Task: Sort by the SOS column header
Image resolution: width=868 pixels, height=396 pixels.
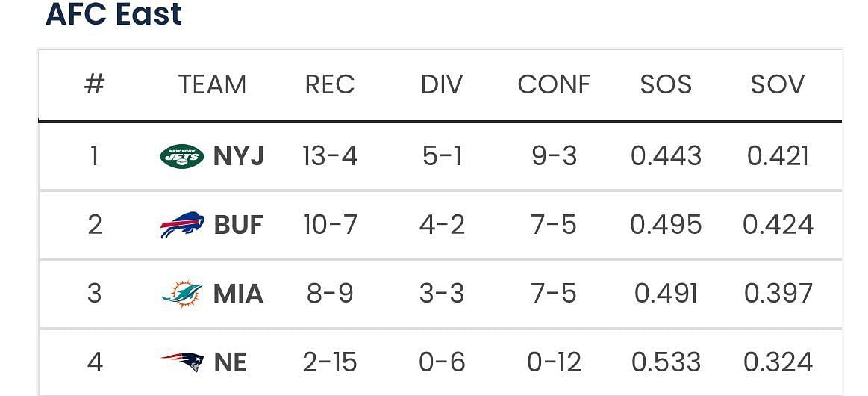Action: coord(666,84)
